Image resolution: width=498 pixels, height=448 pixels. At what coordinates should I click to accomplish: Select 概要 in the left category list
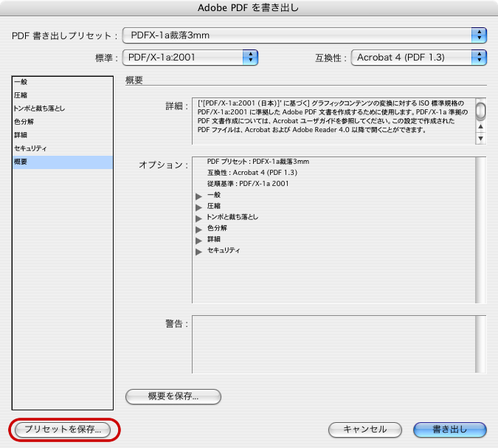pos(62,162)
